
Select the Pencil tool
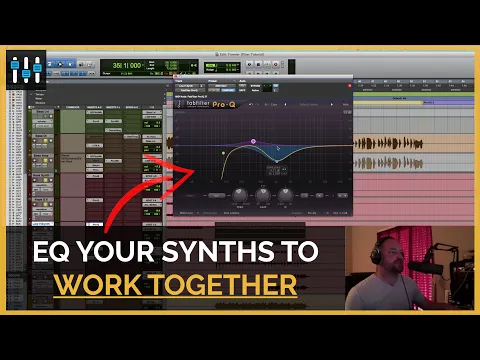coord(90,64)
